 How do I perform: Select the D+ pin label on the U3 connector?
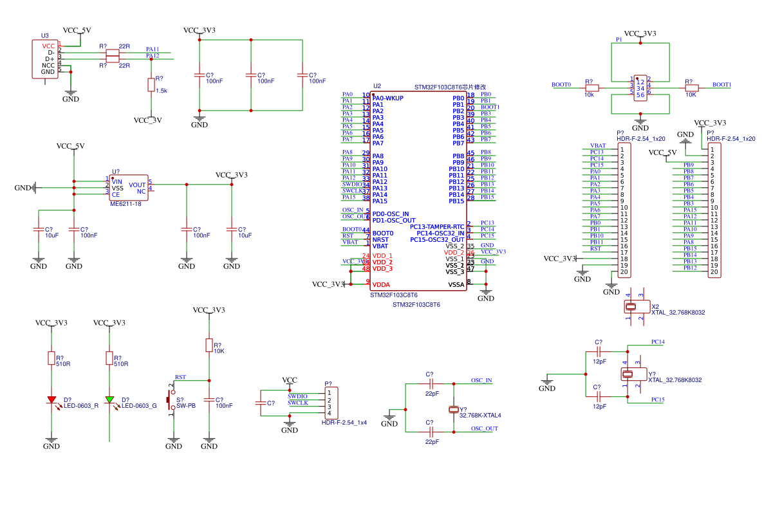click(50, 59)
